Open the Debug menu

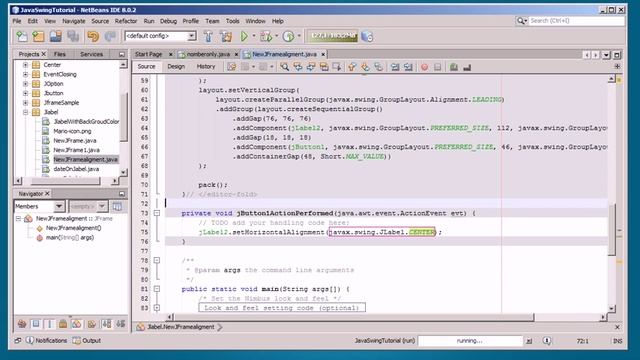click(x=168, y=21)
